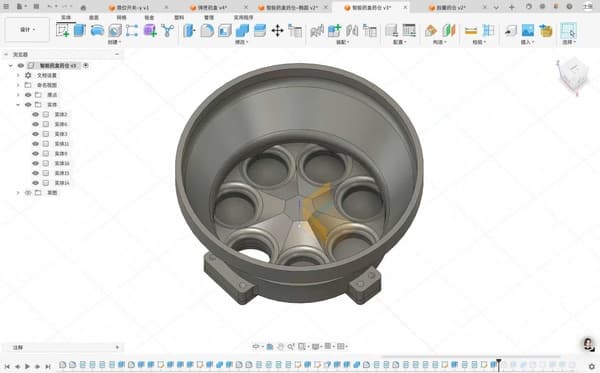
Task: Click the Help question mark icon
Action: pyautogui.click(x=569, y=7)
